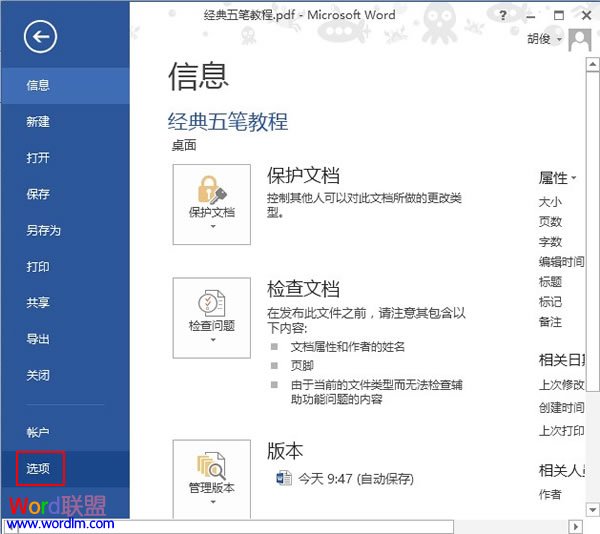Screen dimensions: 600x534
Task: Open the 新建 menu item
Action: click(x=38, y=122)
